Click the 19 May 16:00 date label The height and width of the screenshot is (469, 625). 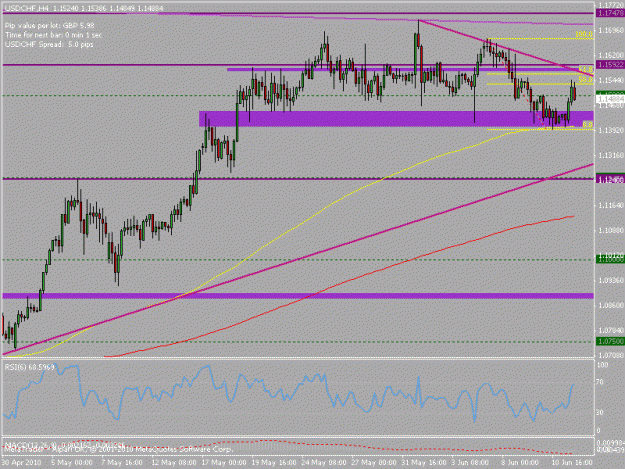(x=274, y=463)
